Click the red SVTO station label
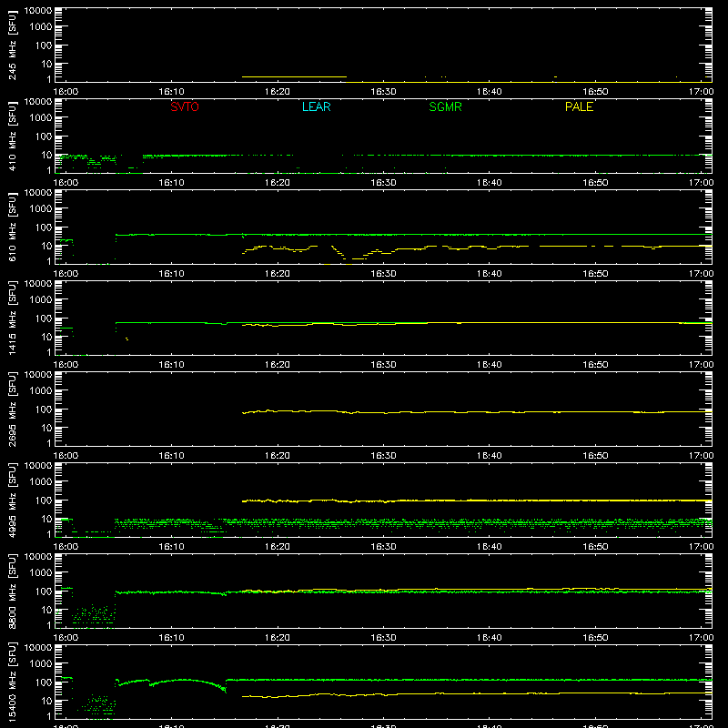 185,106
